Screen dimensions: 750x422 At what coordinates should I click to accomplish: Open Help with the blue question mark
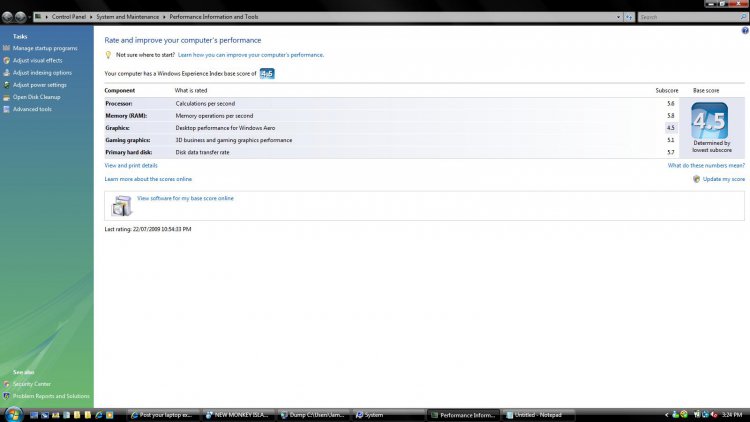[x=745, y=31]
